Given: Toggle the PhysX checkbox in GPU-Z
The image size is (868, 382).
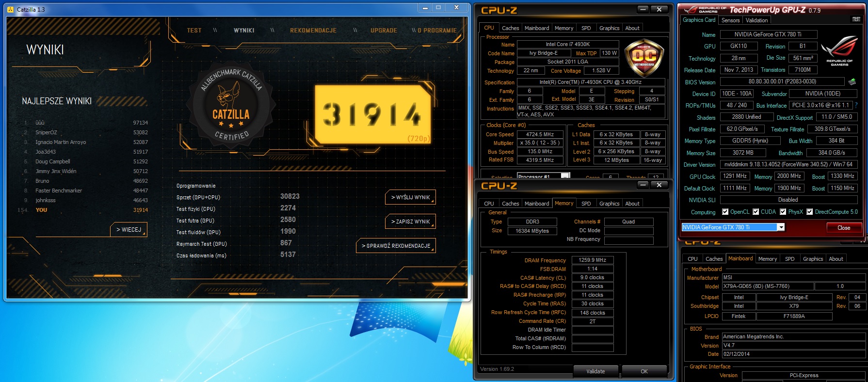Looking at the screenshot, I should (783, 211).
